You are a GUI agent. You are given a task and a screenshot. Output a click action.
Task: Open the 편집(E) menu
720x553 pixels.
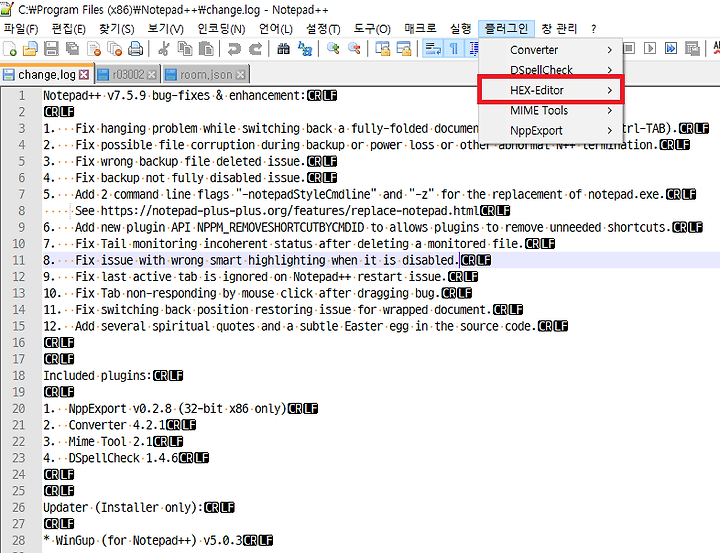pyautogui.click(x=68, y=29)
